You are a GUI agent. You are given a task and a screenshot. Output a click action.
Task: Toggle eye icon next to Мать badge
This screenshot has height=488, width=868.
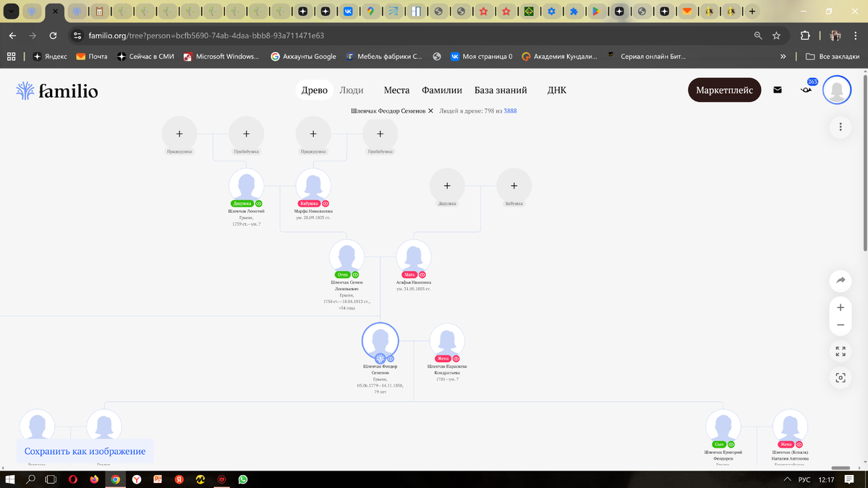(x=422, y=275)
